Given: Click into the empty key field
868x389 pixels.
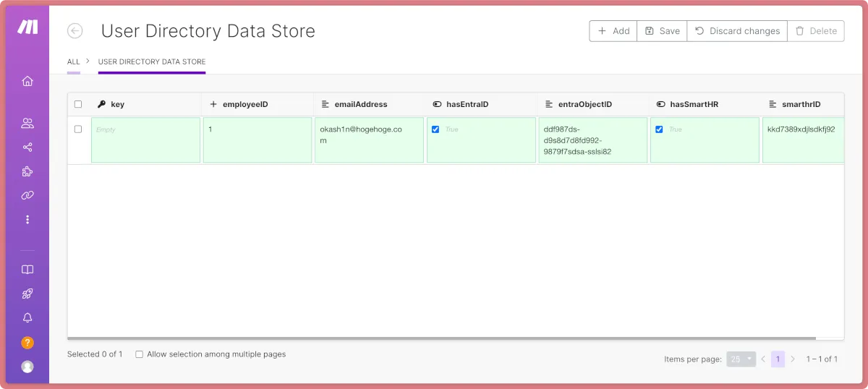Looking at the screenshot, I should tap(145, 140).
